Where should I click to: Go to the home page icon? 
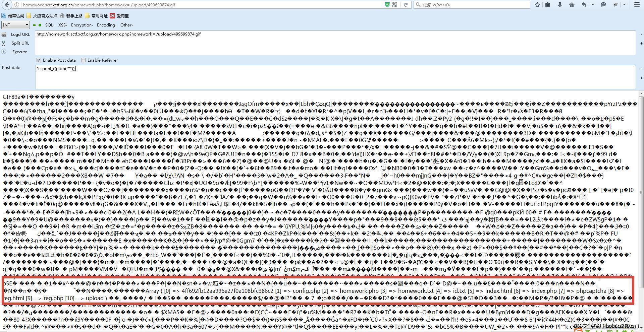point(572,5)
